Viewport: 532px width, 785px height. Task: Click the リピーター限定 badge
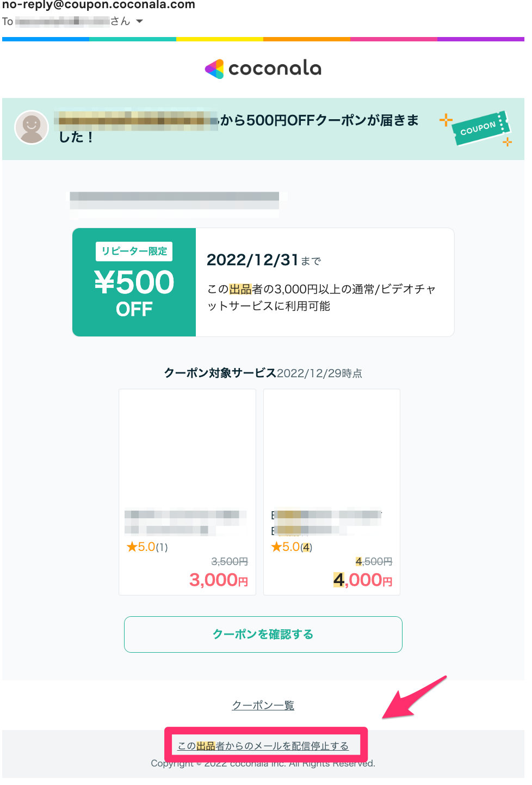coord(134,251)
